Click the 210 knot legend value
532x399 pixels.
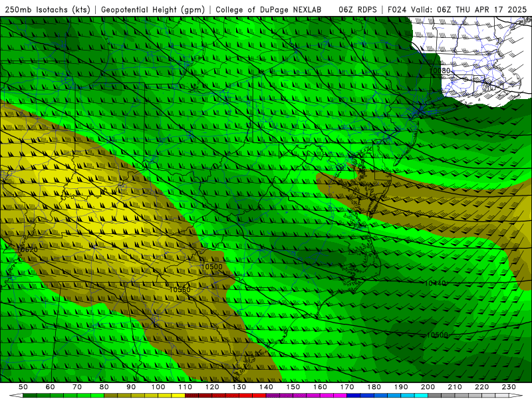(455, 387)
